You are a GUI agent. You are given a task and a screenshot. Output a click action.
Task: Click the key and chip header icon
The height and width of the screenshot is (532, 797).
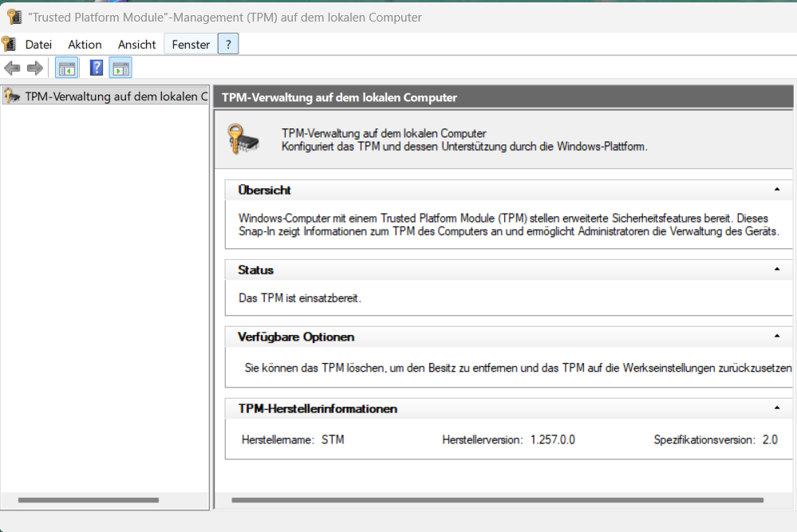click(243, 139)
